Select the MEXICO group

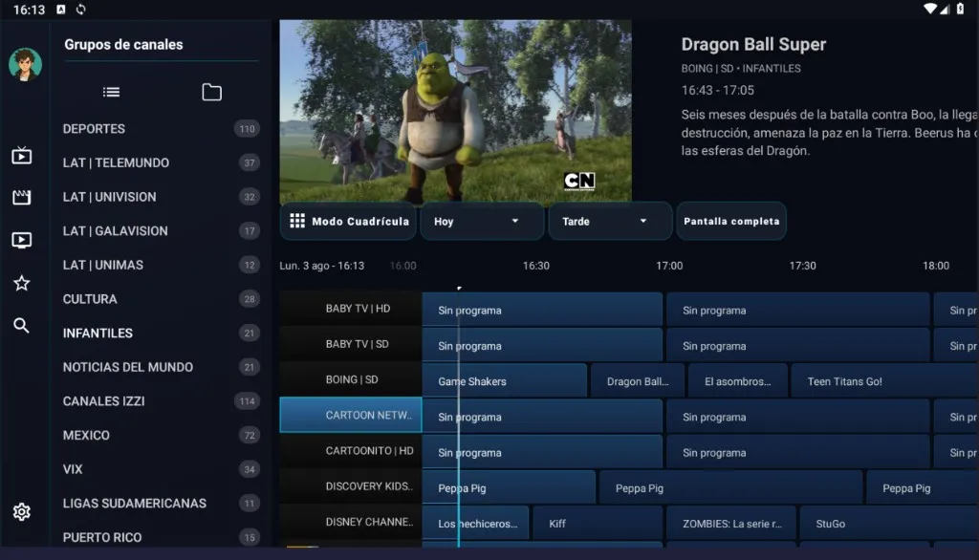coord(161,435)
